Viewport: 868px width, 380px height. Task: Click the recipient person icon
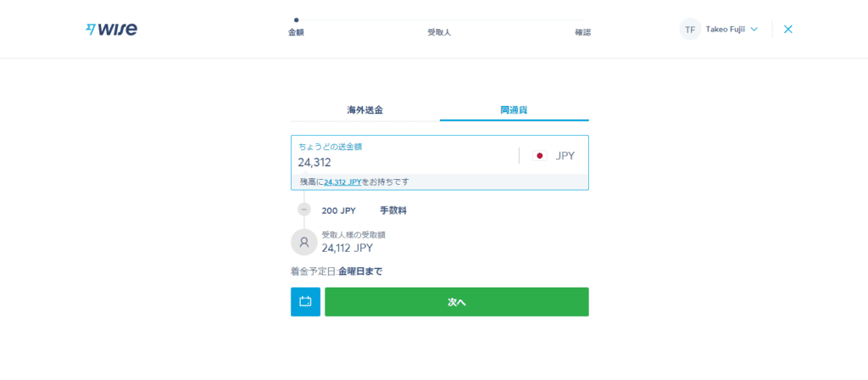304,242
